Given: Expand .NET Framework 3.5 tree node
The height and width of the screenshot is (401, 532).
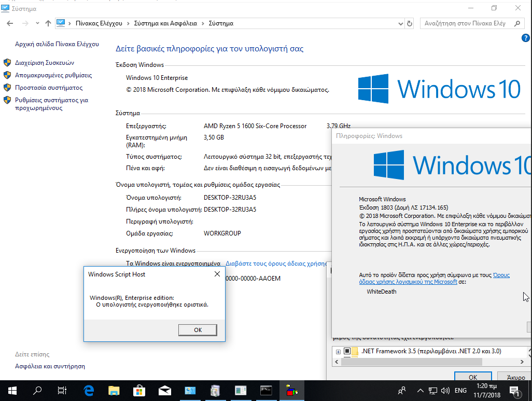Looking at the screenshot, I should pos(338,352).
